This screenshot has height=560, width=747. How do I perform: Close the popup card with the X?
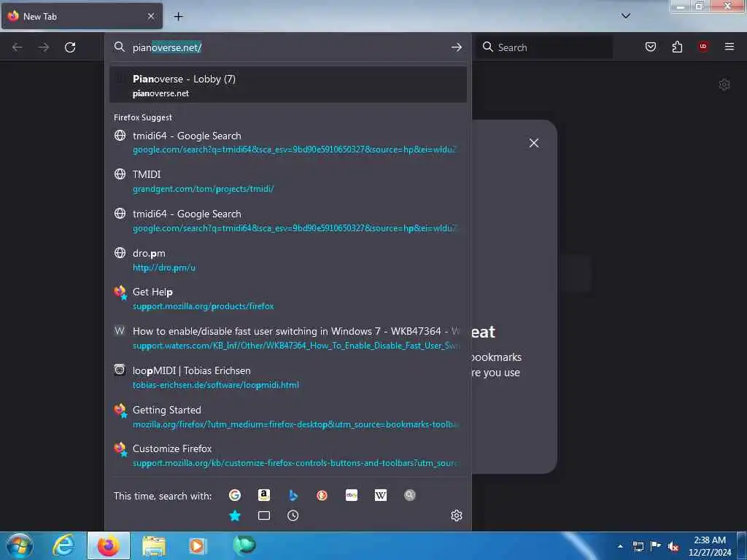tap(533, 143)
